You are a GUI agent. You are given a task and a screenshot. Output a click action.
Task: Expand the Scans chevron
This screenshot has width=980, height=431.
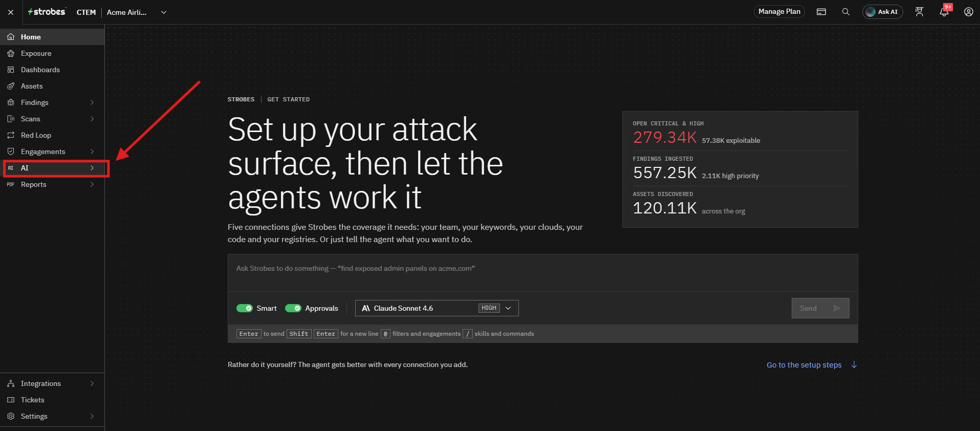[92, 119]
